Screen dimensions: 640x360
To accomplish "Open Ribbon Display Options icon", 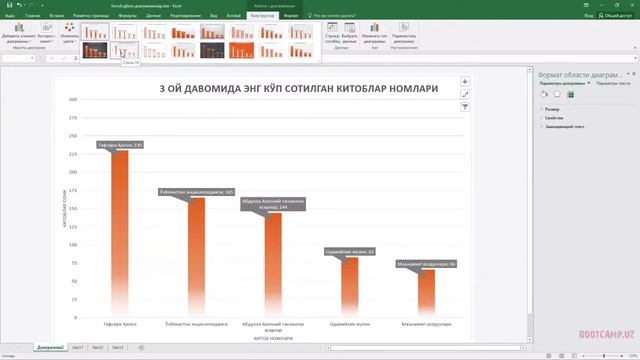I will (x=586, y=5).
